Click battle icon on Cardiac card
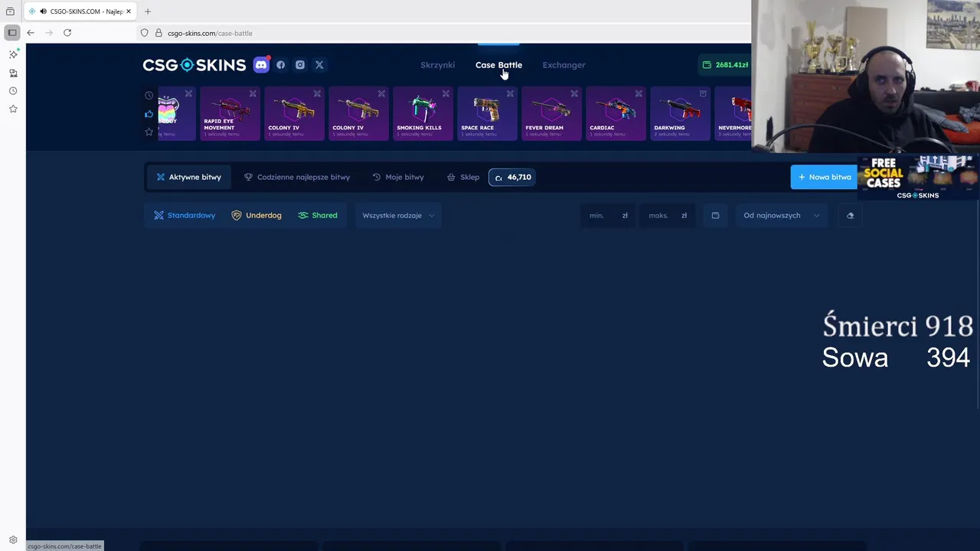This screenshot has height=551, width=980. click(639, 94)
